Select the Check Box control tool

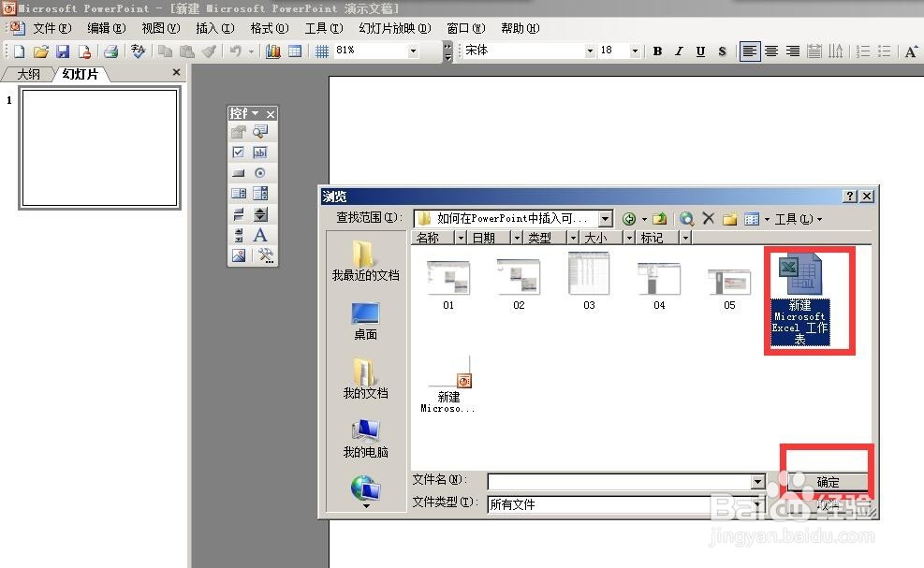click(x=238, y=152)
